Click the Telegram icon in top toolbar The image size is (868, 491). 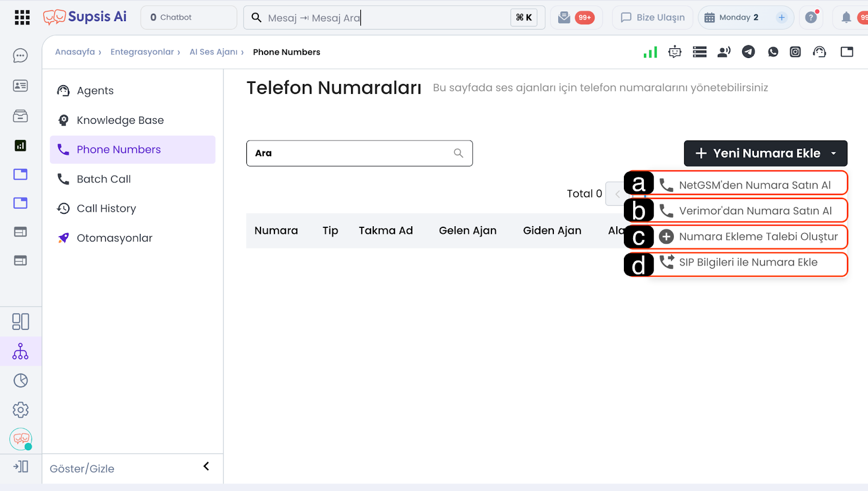point(748,52)
